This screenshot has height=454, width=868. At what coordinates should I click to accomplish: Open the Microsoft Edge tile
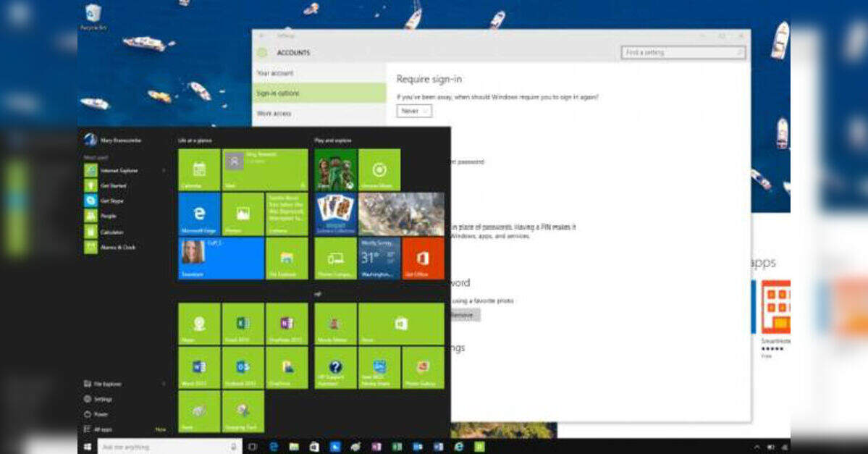(199, 214)
